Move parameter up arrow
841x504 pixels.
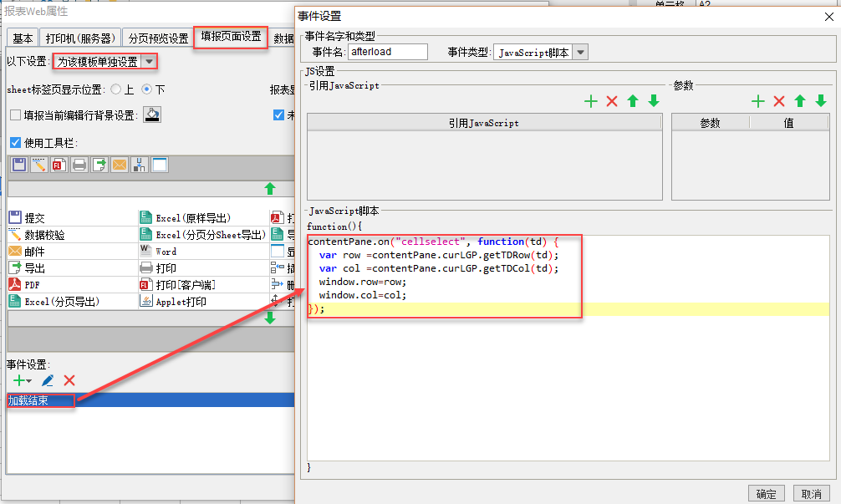click(800, 101)
